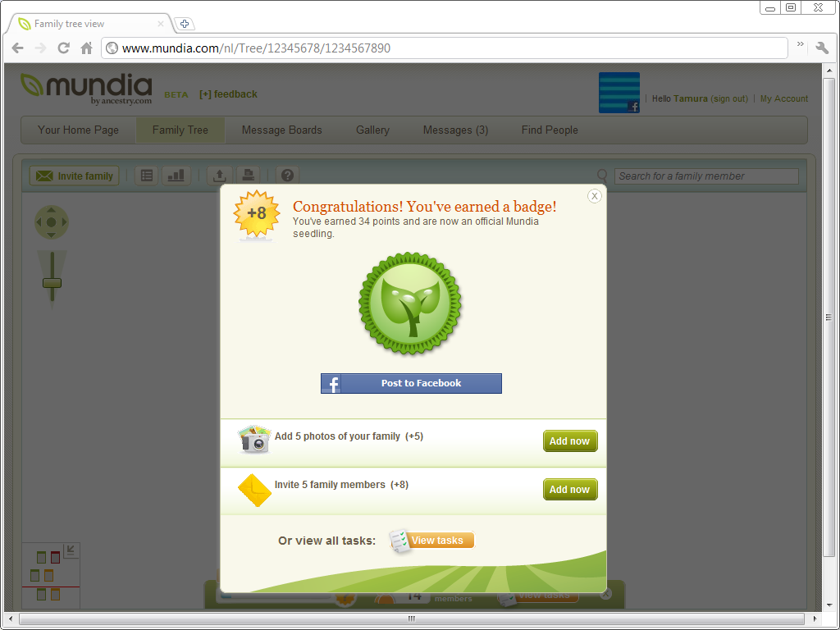The image size is (840, 630).
Task: Click the Tamura username text
Action: [691, 98]
